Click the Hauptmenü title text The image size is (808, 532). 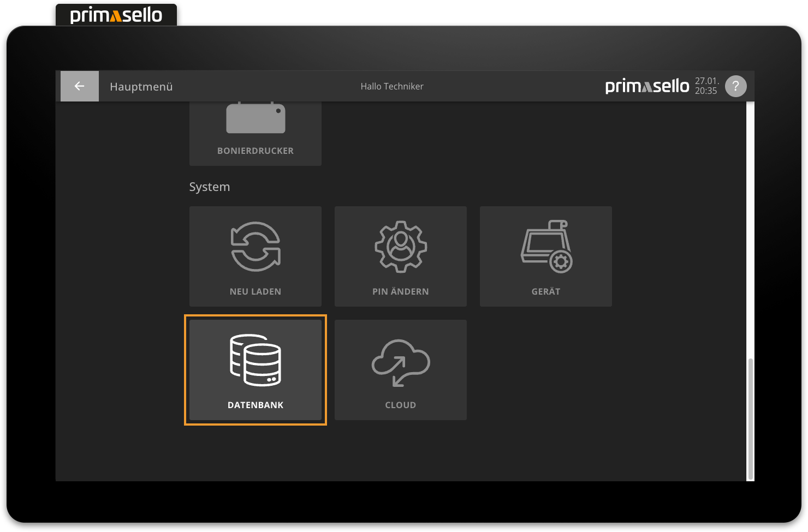tap(141, 87)
